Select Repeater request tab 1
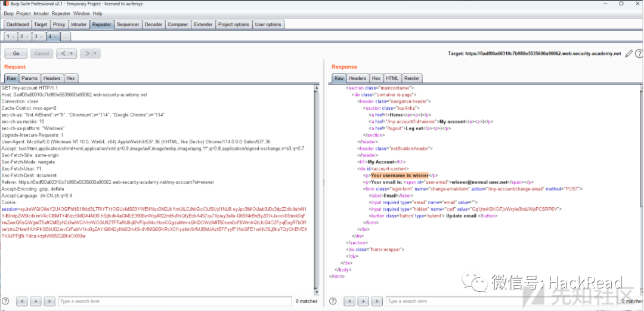 tap(8, 36)
